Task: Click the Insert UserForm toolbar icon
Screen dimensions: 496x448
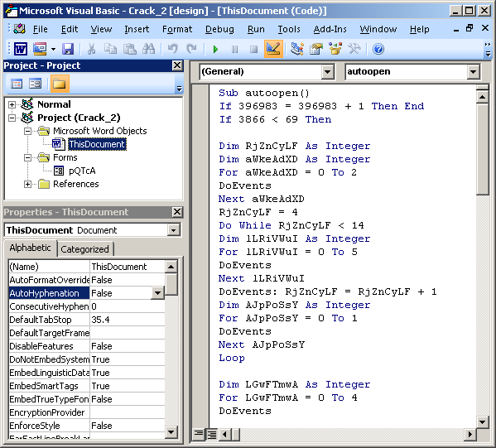Action: [40, 49]
